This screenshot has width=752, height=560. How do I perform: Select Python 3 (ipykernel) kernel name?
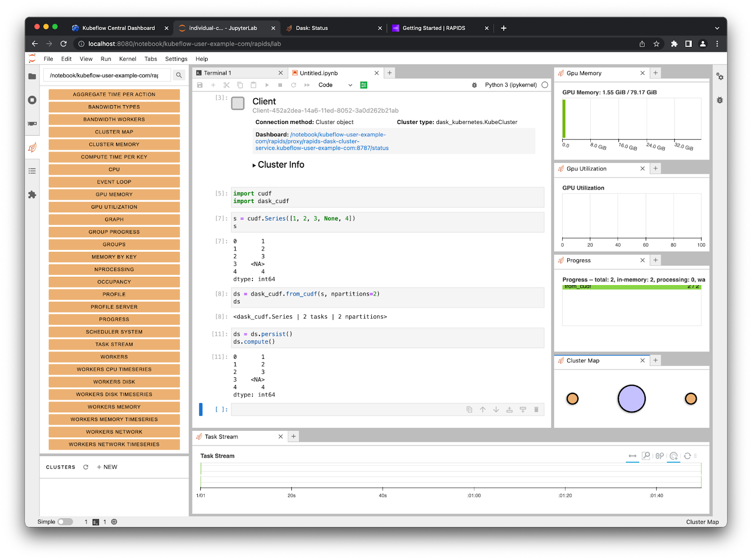(511, 85)
